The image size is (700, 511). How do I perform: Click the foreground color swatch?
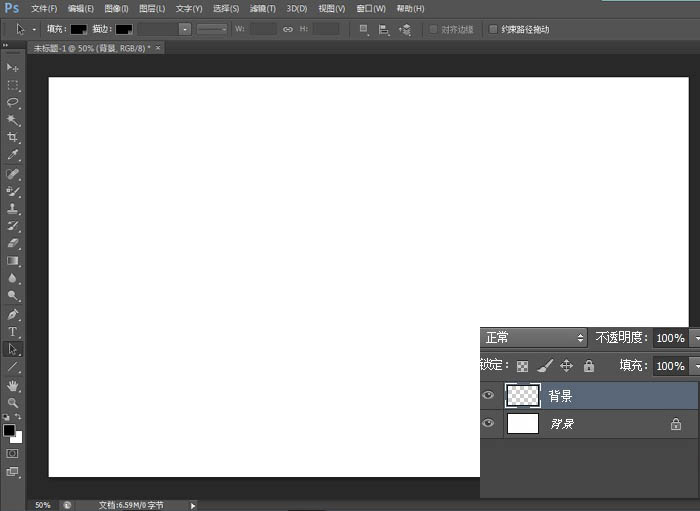(9, 430)
